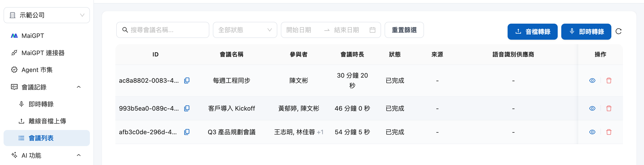Viewport: 644px width, 165px height.
Task: Click the 重置篩選 button
Action: pos(404,30)
